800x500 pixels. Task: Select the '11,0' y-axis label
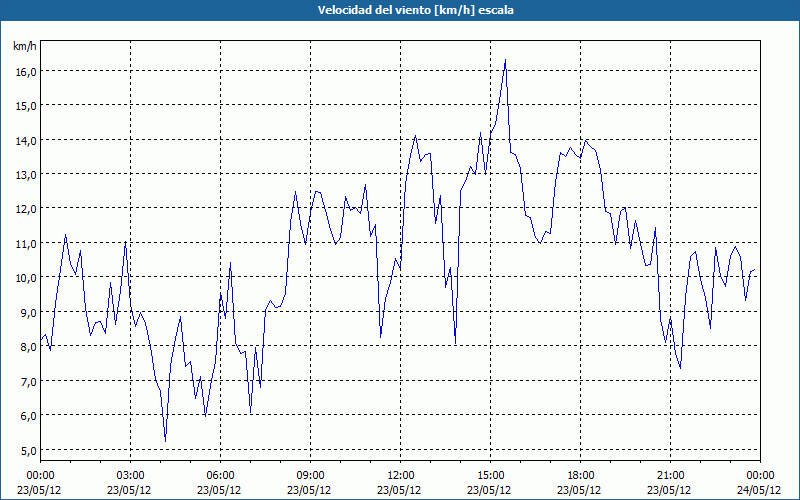[26, 243]
